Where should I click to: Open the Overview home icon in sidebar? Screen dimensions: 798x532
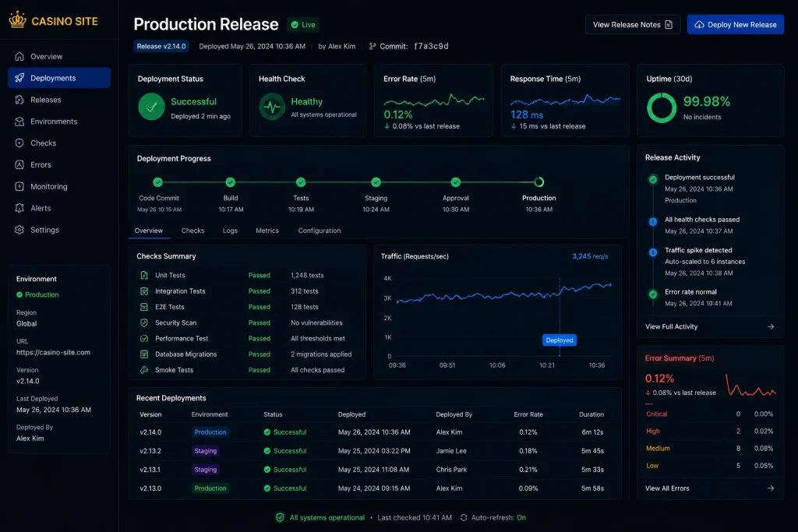pyautogui.click(x=19, y=56)
